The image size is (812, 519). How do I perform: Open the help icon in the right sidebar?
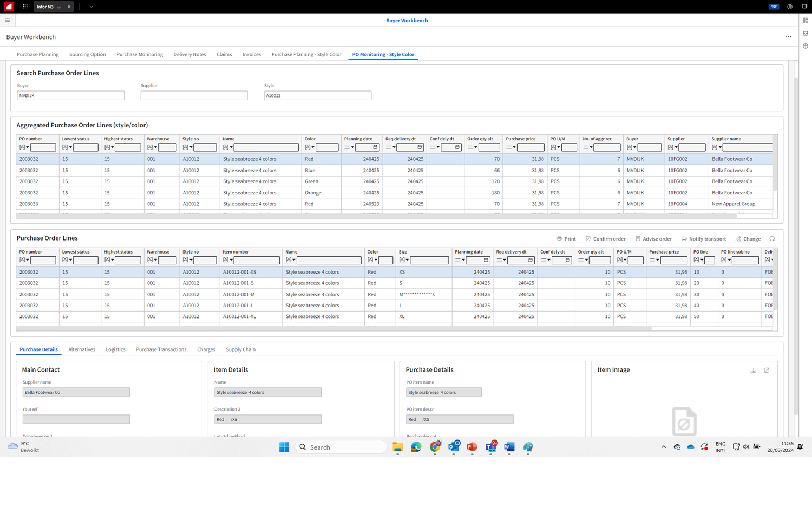coord(805,46)
